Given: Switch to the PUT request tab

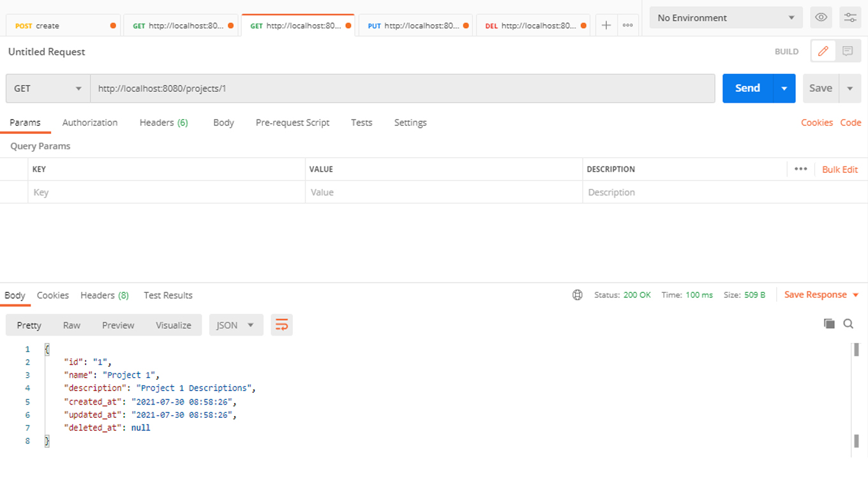Looking at the screenshot, I should (x=415, y=26).
